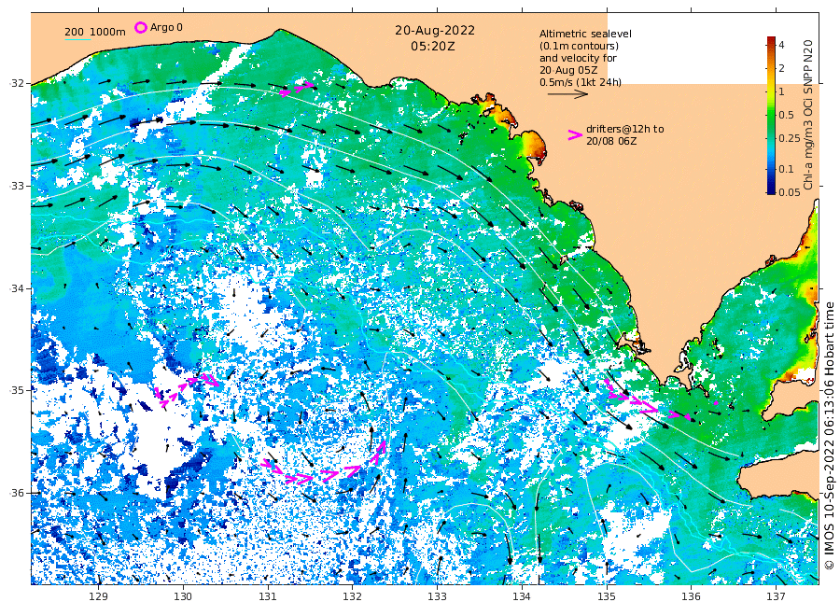Click longitude axis label 134
The width and height of the screenshot is (840, 616).
522,596
